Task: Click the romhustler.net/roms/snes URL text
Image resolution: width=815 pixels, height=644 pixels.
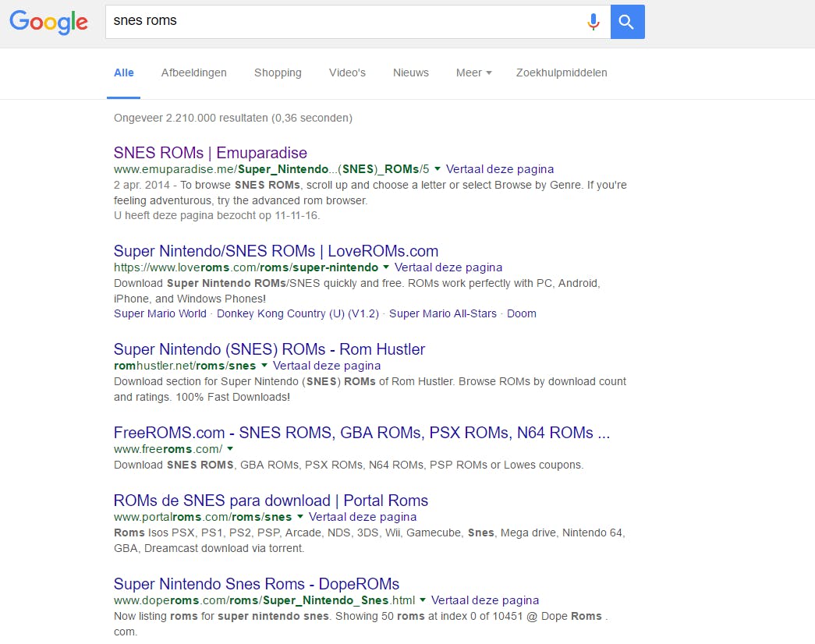Action: tap(185, 366)
